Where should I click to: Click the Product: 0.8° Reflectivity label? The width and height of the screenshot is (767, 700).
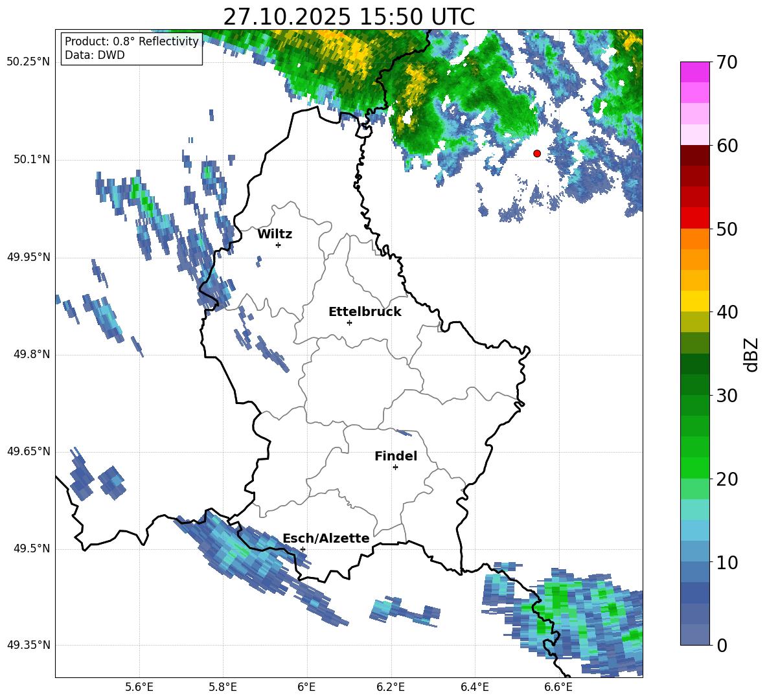[132, 41]
